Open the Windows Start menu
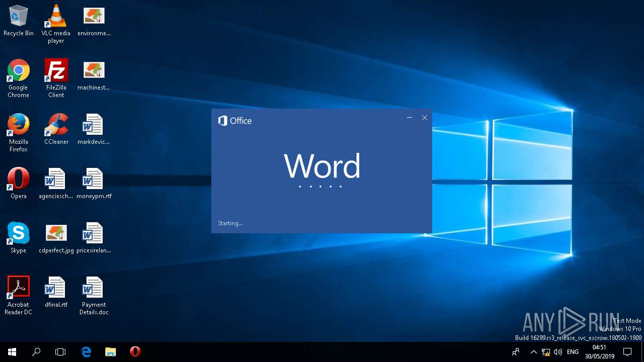Screen dimensions: 644x362 pyautogui.click(x=12, y=352)
